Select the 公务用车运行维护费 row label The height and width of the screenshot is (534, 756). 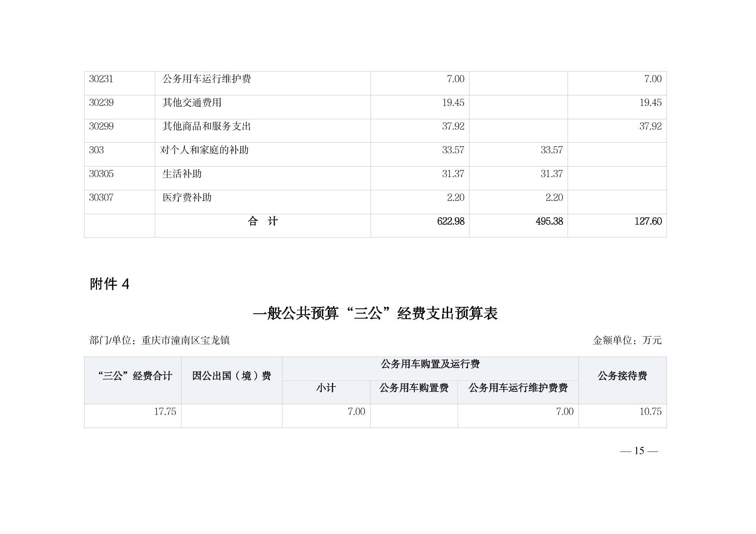206,79
